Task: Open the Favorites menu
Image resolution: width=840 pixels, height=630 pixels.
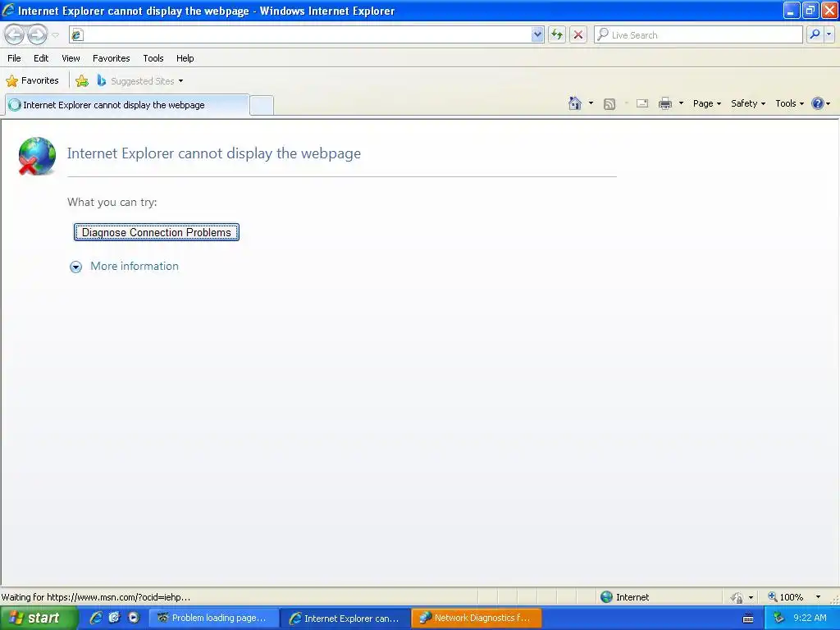Action: point(112,58)
